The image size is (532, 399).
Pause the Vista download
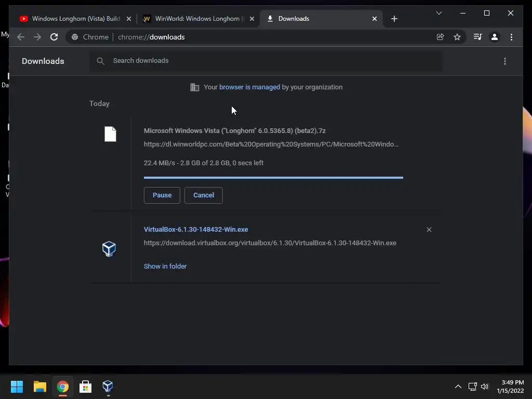pos(162,195)
